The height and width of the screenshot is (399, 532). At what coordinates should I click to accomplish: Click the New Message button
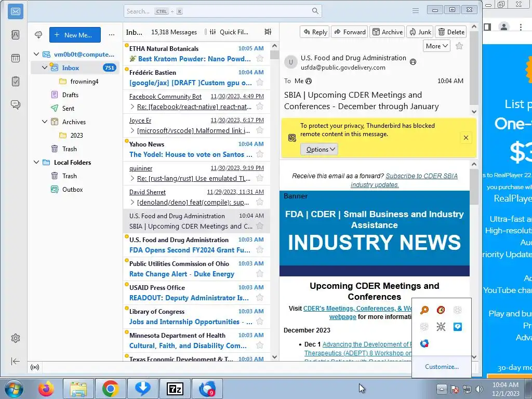75,35
